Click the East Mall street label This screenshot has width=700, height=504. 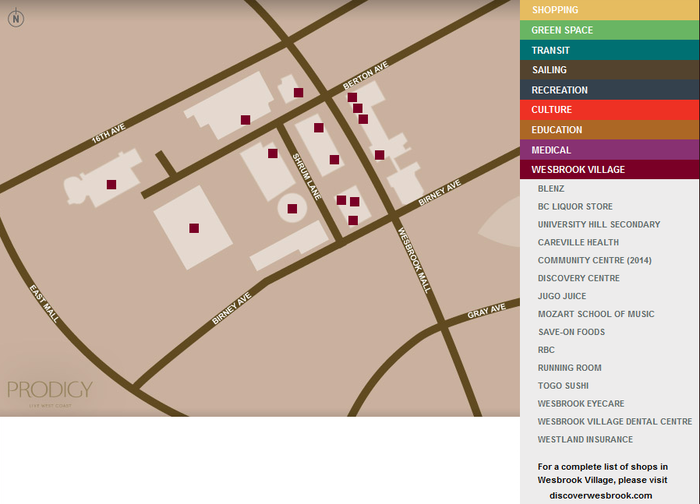click(44, 304)
